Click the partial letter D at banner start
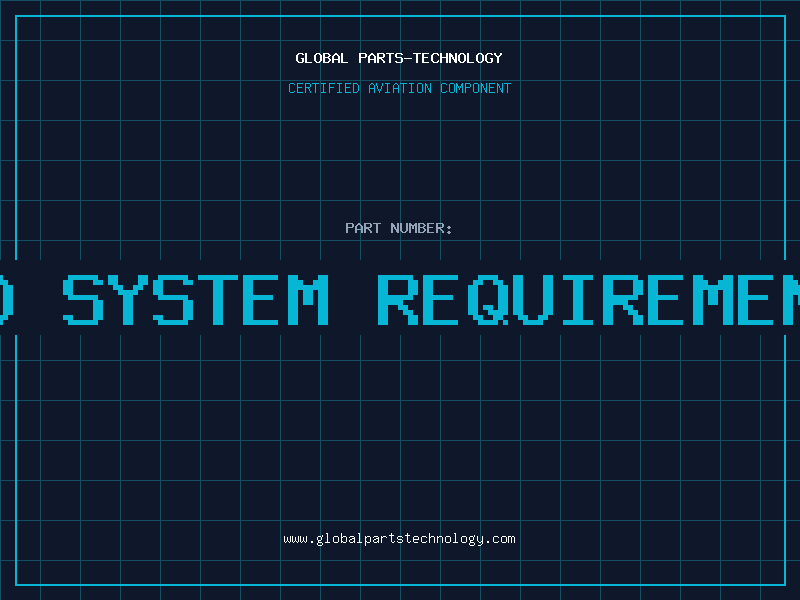The height and width of the screenshot is (600, 800). (5, 298)
